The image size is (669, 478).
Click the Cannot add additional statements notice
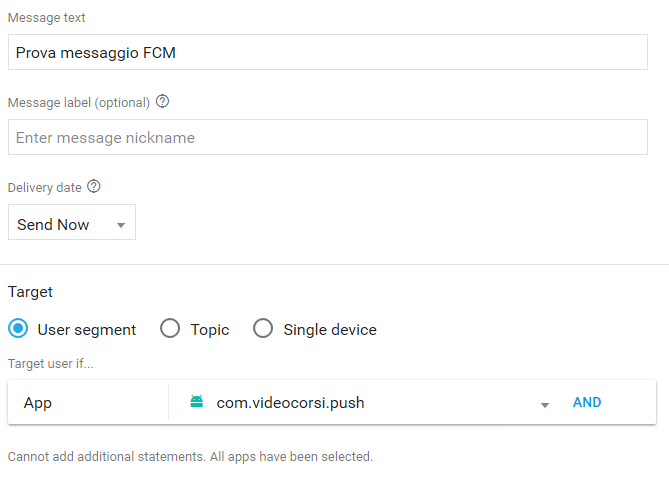tap(190, 457)
